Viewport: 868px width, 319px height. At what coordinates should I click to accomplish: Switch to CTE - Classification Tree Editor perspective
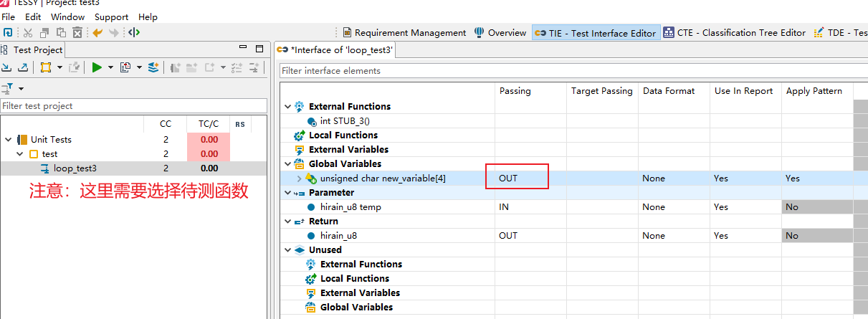734,33
